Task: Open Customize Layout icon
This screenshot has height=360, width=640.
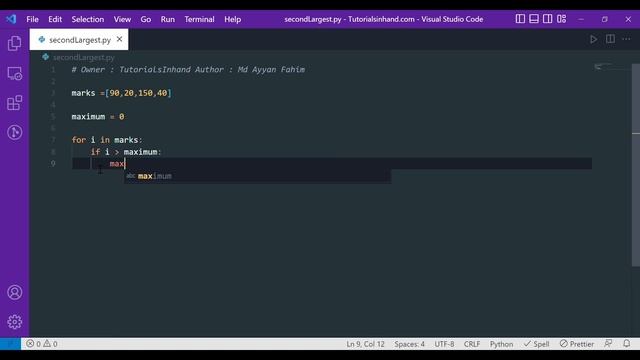Action: pos(562,19)
